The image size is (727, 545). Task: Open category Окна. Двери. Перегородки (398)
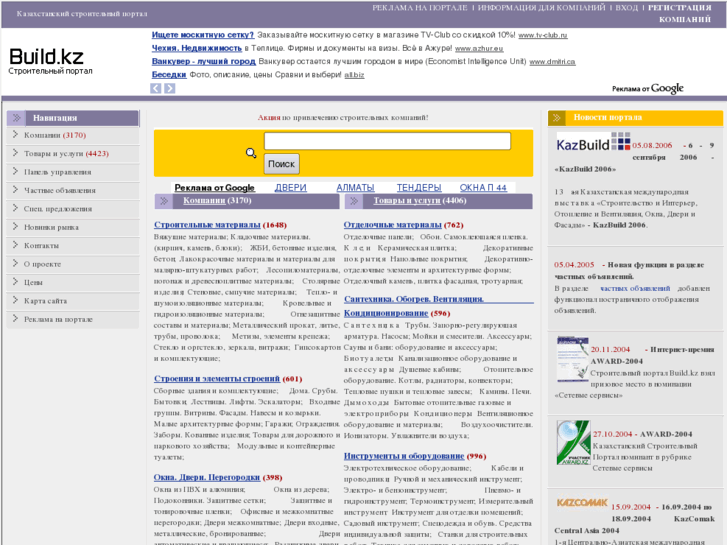point(218,478)
